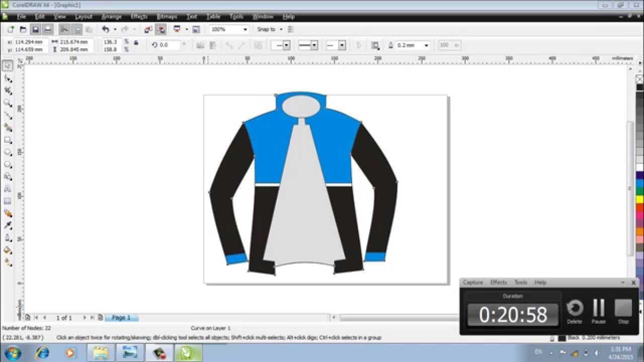Pick the yellow color swatch

639,200
